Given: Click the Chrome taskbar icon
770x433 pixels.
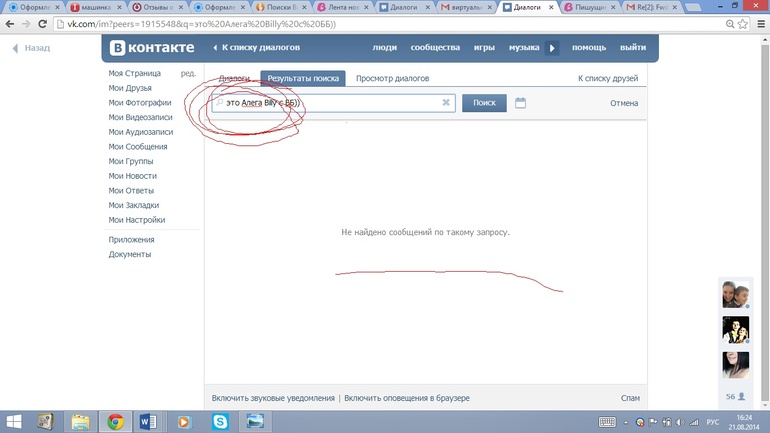Looking at the screenshot, I should (x=115, y=422).
